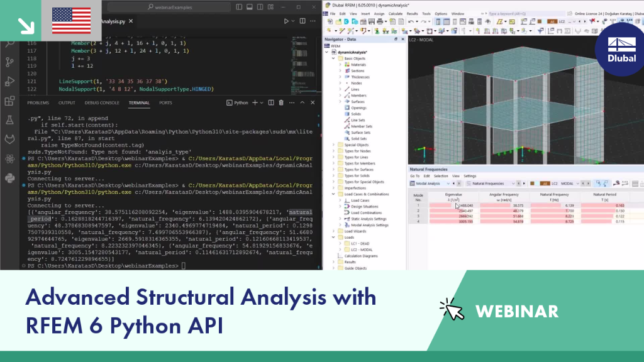This screenshot has height=362, width=644.
Task: Run the Python file with play icon
Action: click(x=286, y=21)
